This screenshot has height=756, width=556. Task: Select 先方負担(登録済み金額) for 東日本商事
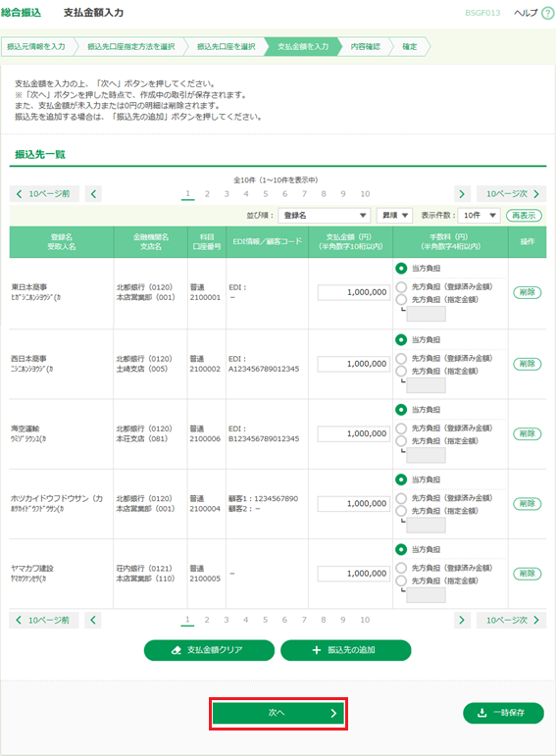pyautogui.click(x=401, y=287)
